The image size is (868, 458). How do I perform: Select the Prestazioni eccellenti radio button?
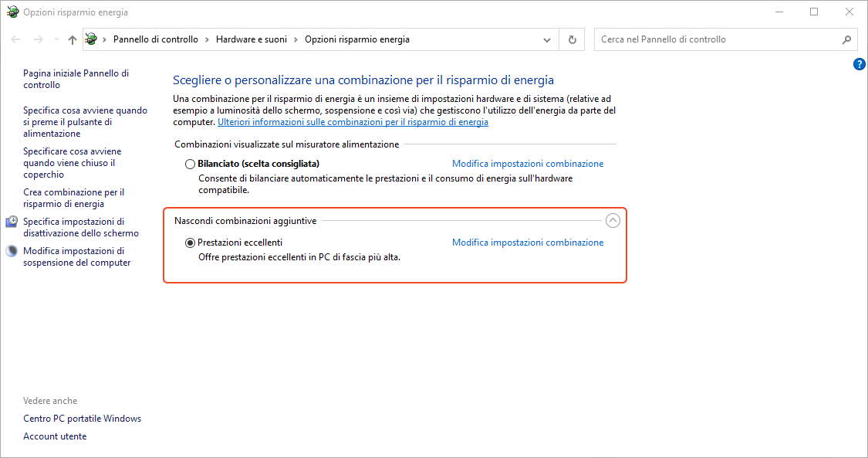190,243
